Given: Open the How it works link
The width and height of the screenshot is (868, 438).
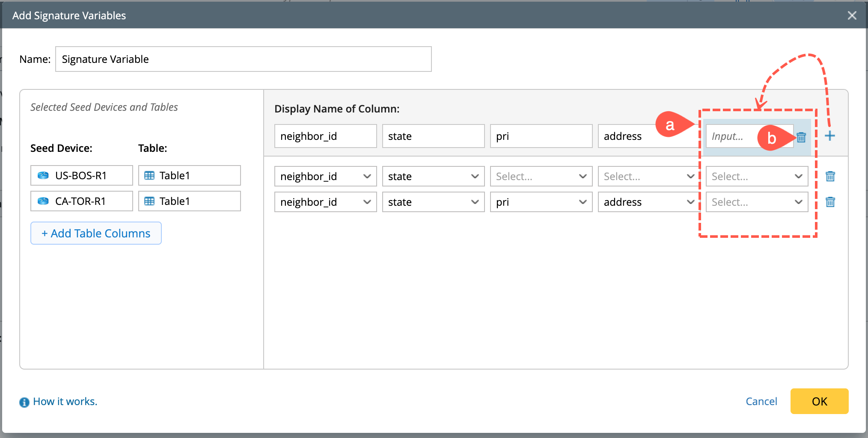Looking at the screenshot, I should tap(65, 401).
